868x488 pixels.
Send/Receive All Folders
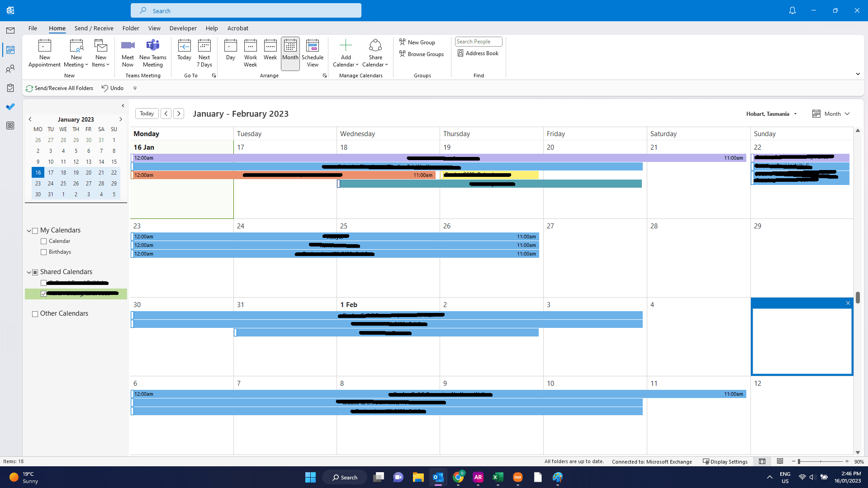pos(60,88)
